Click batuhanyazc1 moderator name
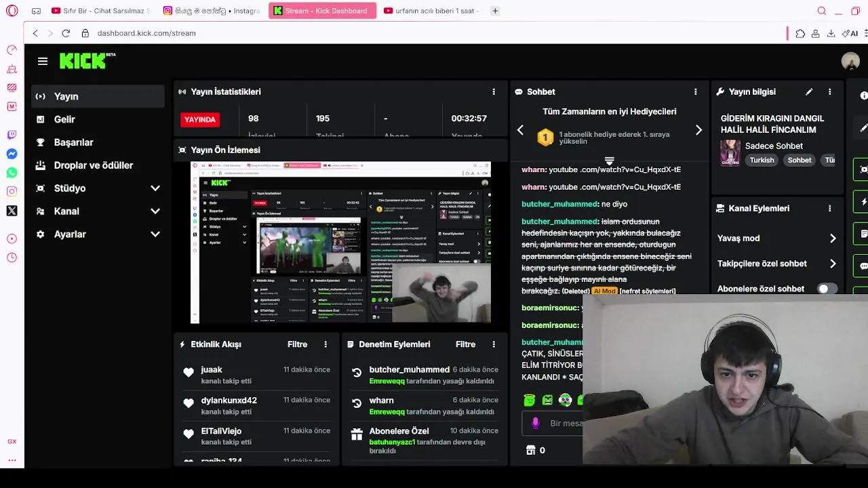Viewport: 868px width, 488px height. click(x=392, y=442)
